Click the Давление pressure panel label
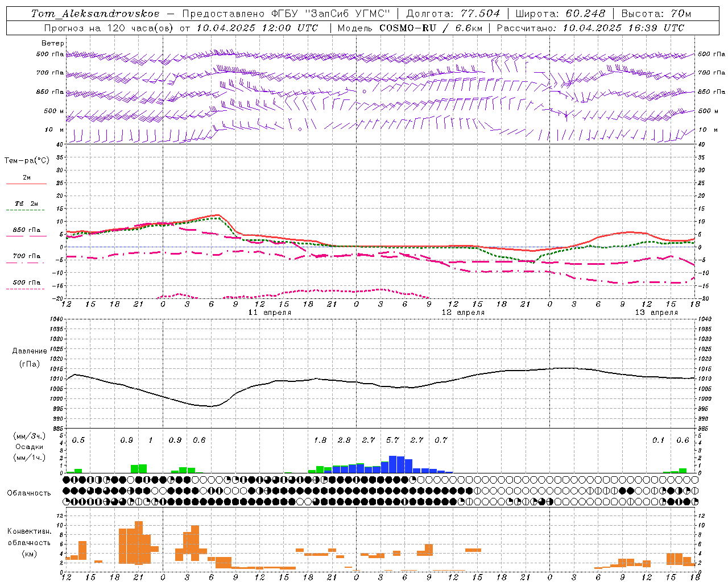728x582 pixels. click(30, 351)
